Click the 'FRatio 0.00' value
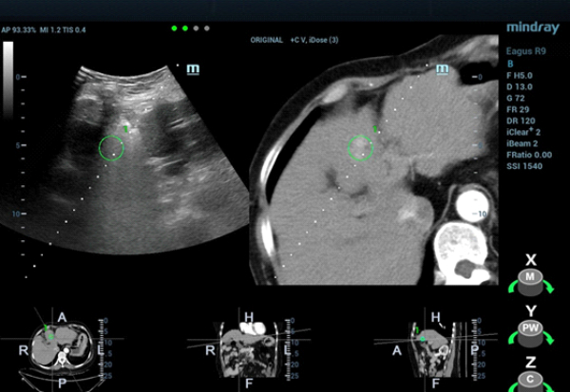 pyautogui.click(x=529, y=155)
